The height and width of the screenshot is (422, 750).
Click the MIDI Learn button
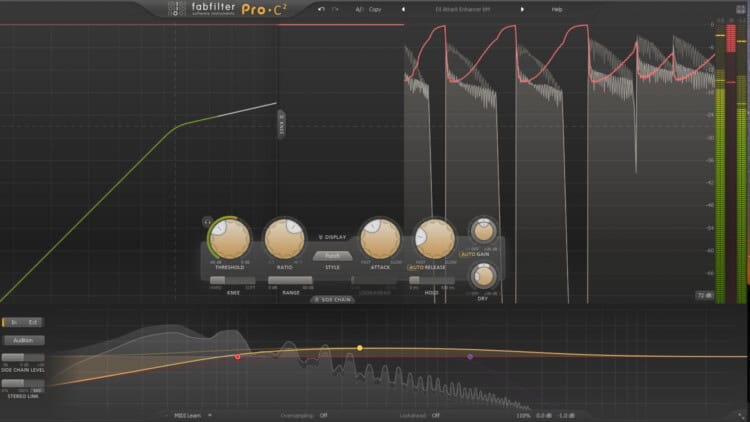point(188,415)
